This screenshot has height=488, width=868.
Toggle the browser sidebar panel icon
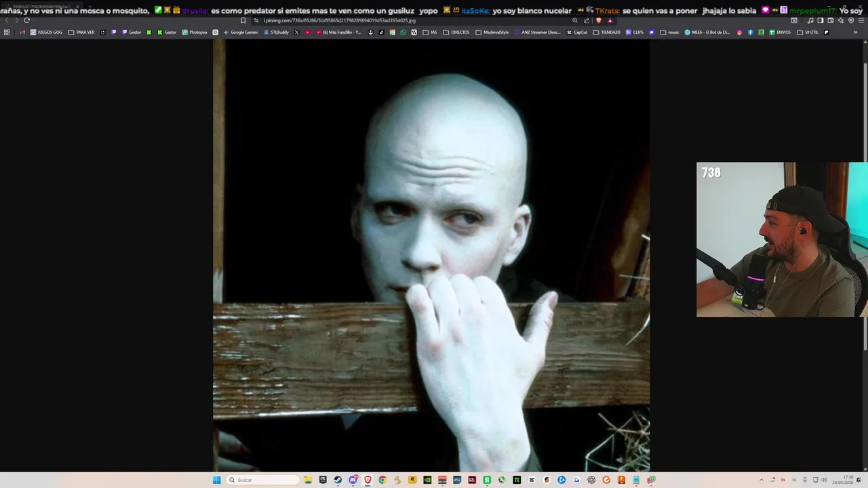[820, 20]
